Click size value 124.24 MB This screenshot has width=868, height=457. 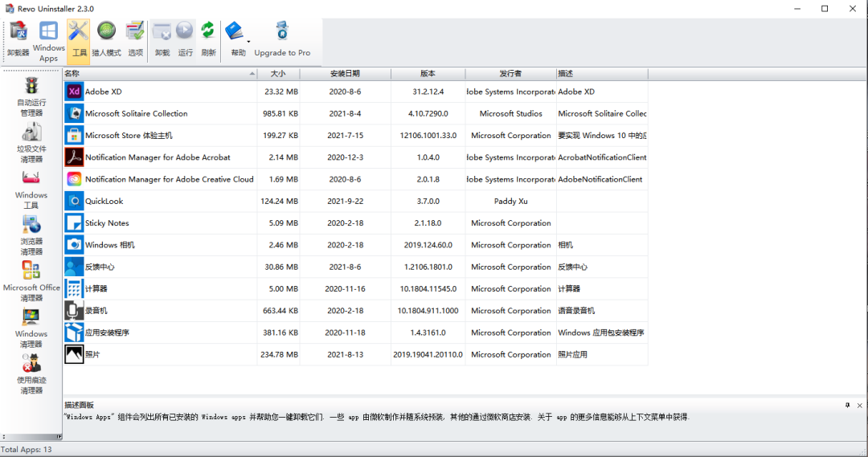pos(279,202)
